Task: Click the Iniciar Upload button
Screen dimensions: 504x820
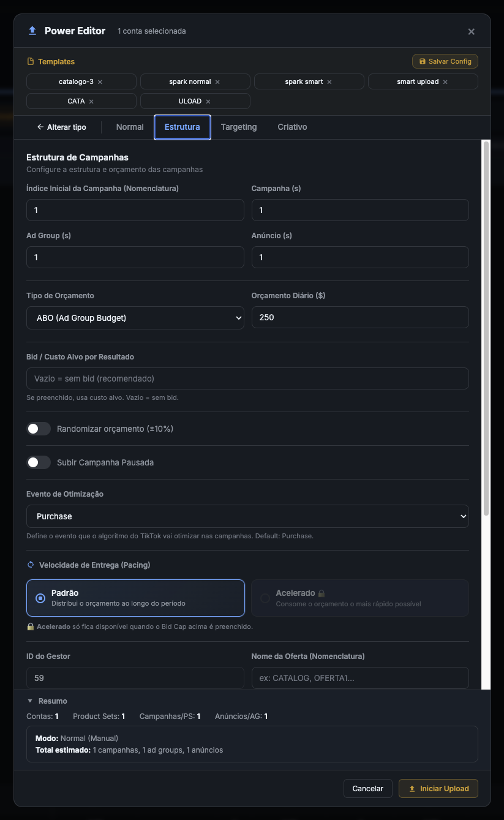Action: pos(438,788)
